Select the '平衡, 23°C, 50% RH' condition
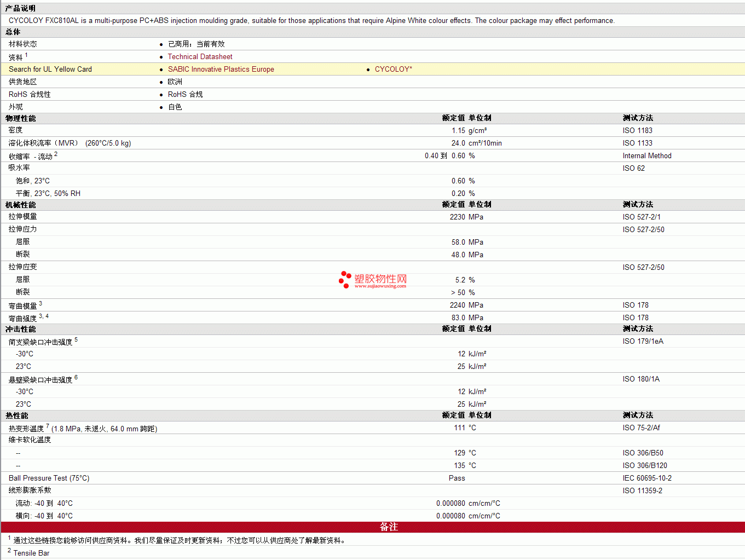Viewport: 745px width, 560px height. point(48,194)
